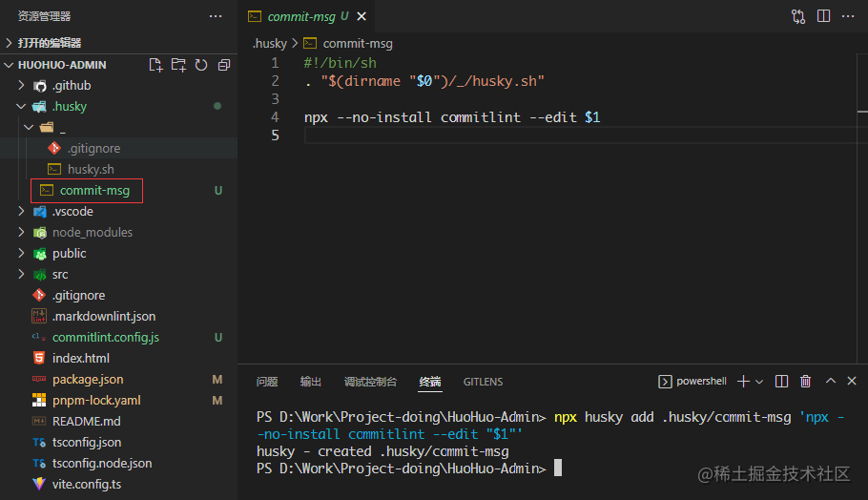Switch to the 输出 panel tab
This screenshot has height=500, width=868.
(311, 382)
